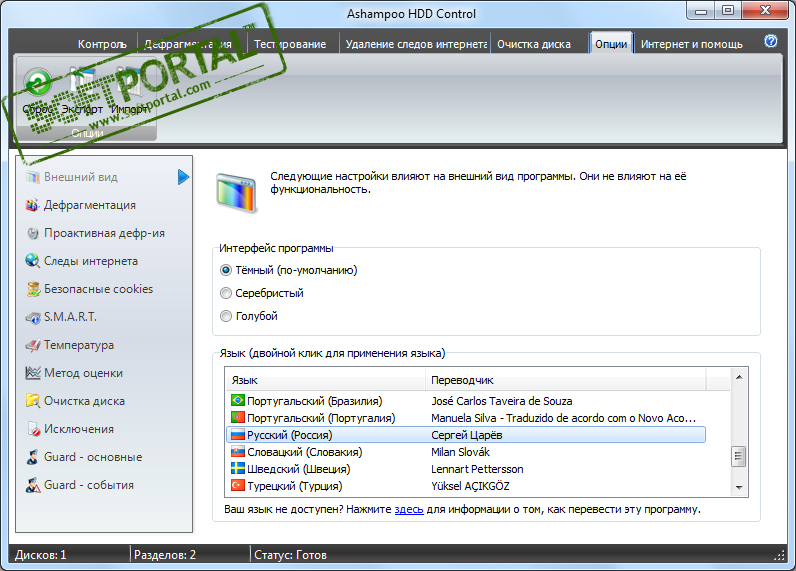Go to Удаление следов интернета tab
Image resolution: width=796 pixels, height=571 pixels.
pos(416,44)
